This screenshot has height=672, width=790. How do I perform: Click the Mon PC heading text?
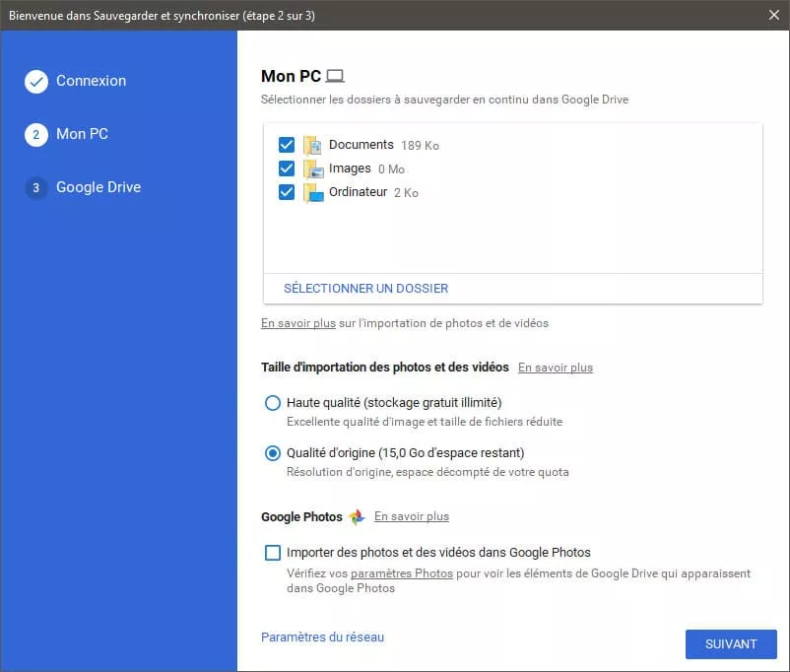[x=292, y=76]
